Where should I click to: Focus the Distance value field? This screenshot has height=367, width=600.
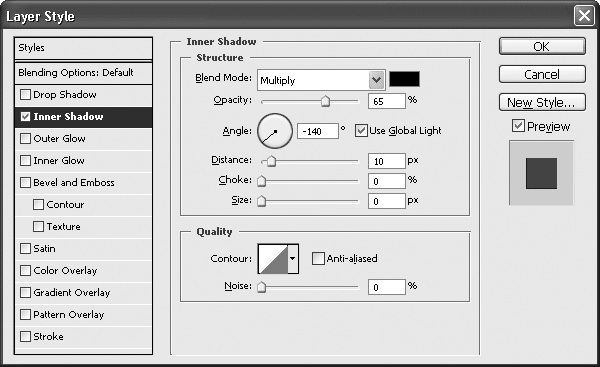tap(386, 161)
